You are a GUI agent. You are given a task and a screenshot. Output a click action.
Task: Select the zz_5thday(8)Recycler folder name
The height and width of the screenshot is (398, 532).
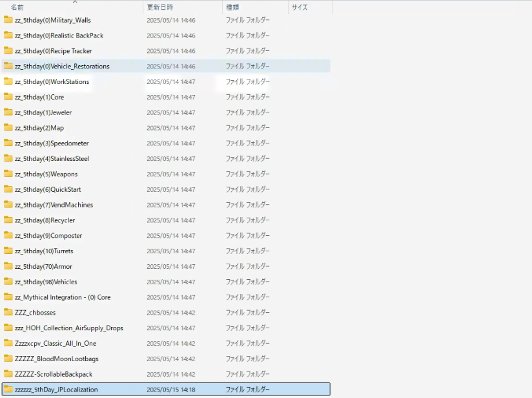point(45,220)
